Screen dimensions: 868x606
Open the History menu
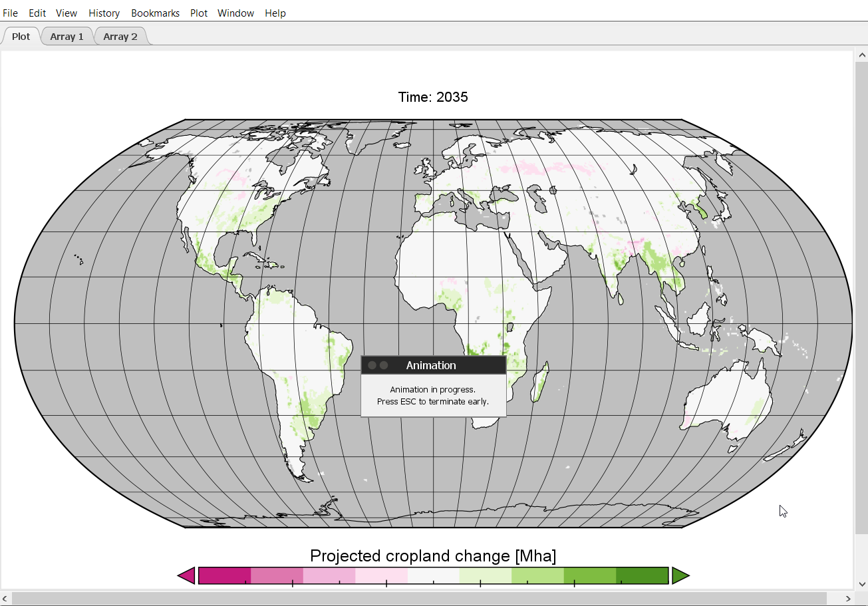click(104, 13)
